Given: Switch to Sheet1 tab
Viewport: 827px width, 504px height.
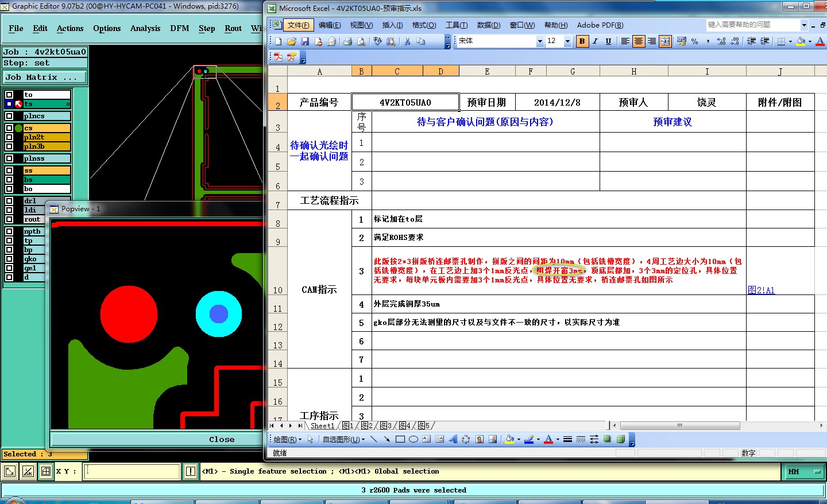Looking at the screenshot, I should 322,425.
